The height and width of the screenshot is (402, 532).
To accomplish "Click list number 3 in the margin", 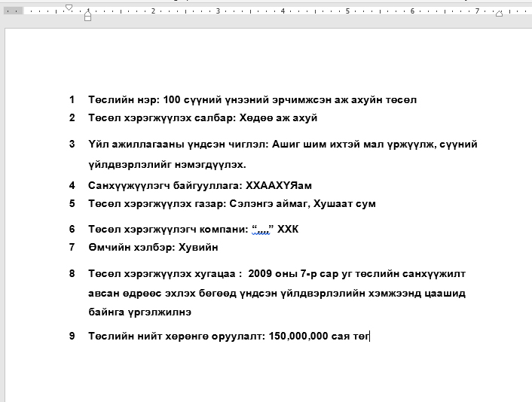I will tap(72, 144).
